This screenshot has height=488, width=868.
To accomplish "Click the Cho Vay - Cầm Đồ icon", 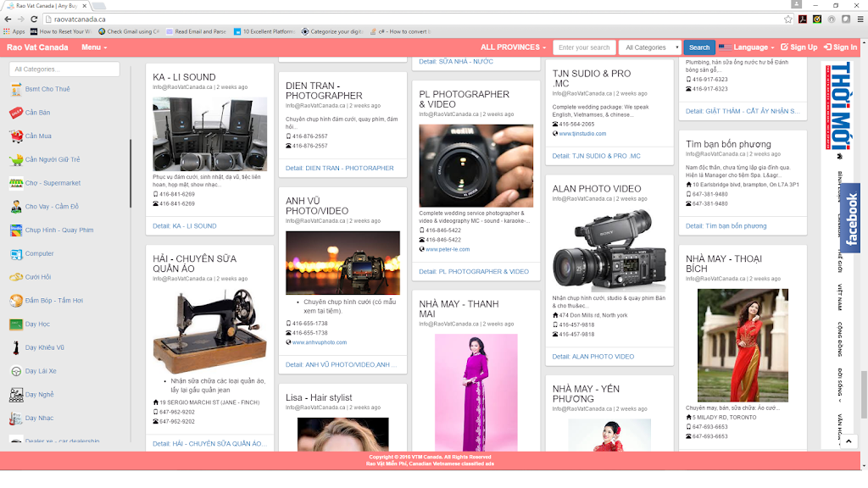I will click(x=16, y=207).
